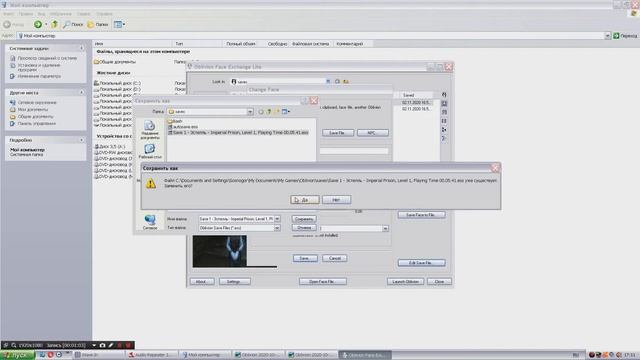Click the Save File button
This screenshot has width=640, height=360.
click(x=338, y=133)
